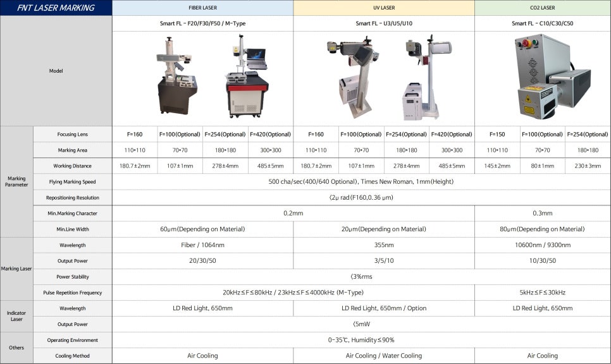The width and height of the screenshot is (611, 364).
Task: Open the UV laser photo with the tilted stand
Action: [x=353, y=77]
